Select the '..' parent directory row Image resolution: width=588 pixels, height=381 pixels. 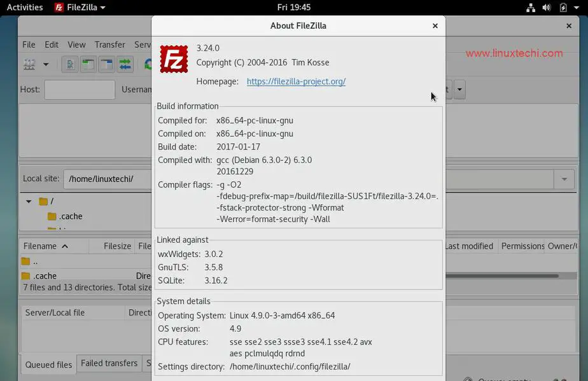(86, 261)
